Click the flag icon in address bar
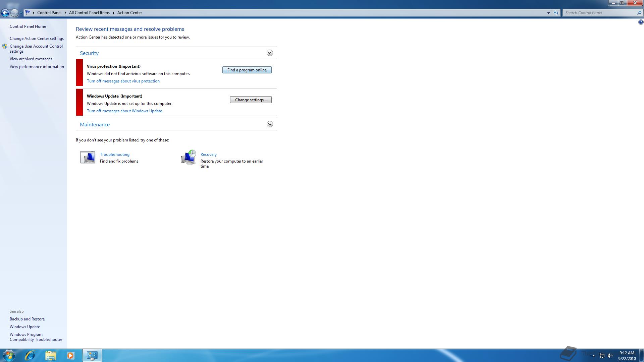Image resolution: width=644 pixels, height=362 pixels. click(x=28, y=12)
